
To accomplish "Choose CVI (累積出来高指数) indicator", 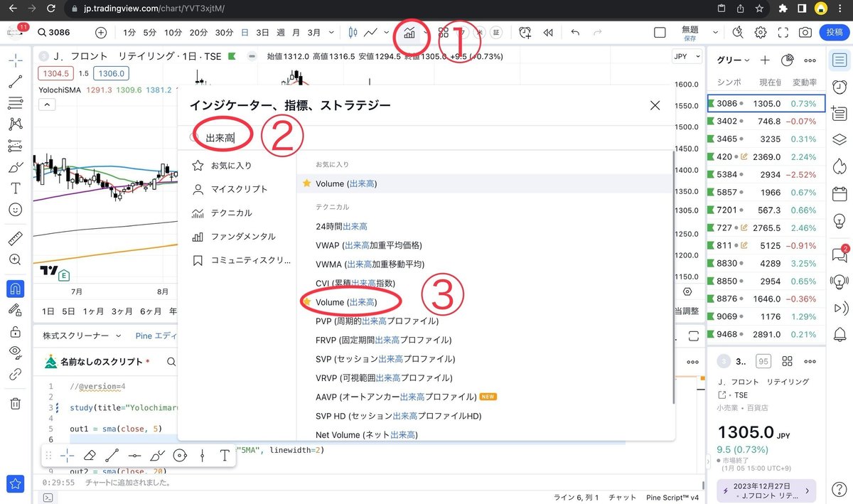I will [484, 283].
